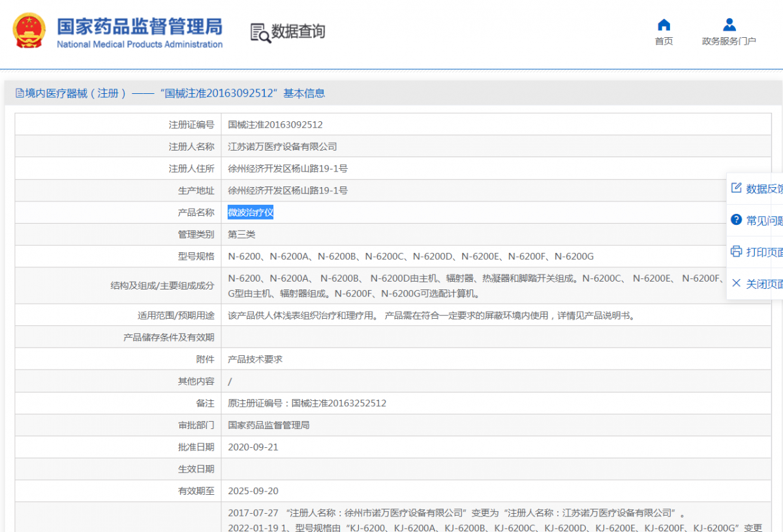Open the 首页 navigation item

coord(664,39)
